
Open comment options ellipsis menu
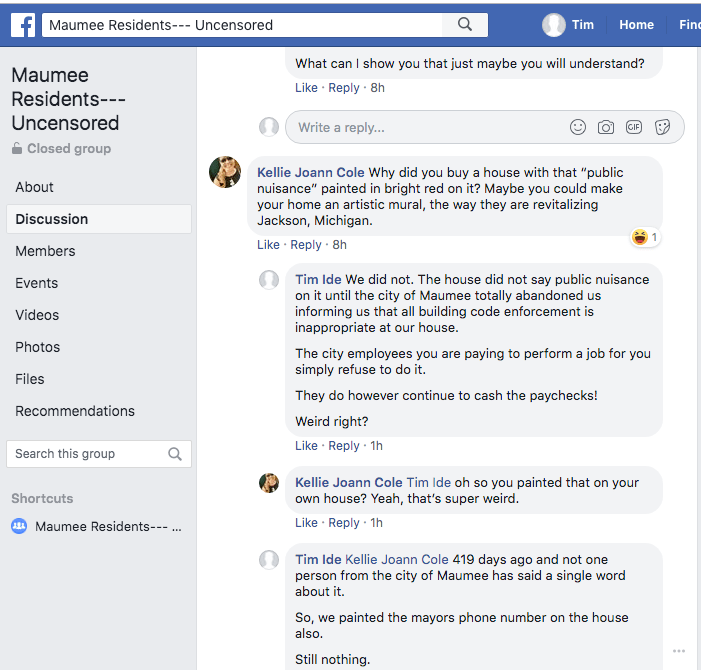pyautogui.click(x=679, y=652)
